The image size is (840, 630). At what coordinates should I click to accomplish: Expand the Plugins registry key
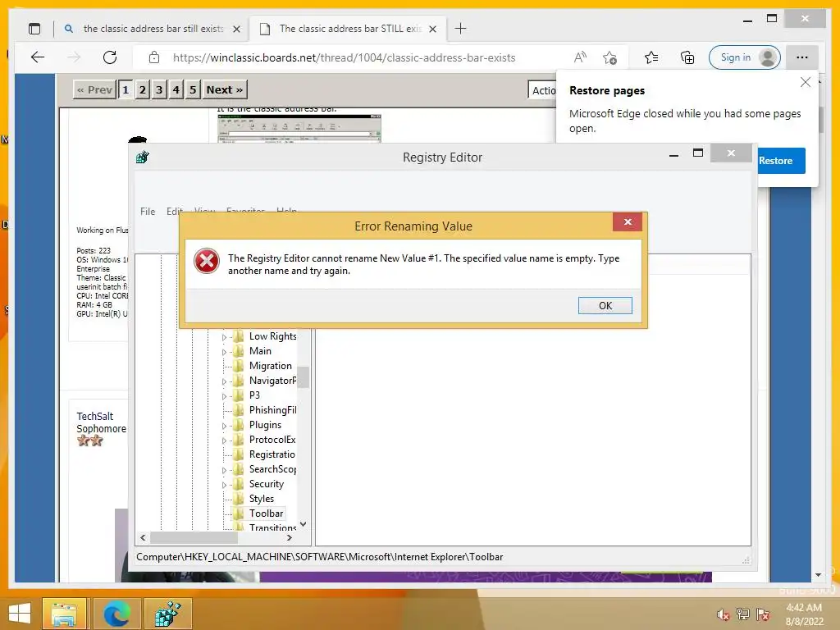225,426
